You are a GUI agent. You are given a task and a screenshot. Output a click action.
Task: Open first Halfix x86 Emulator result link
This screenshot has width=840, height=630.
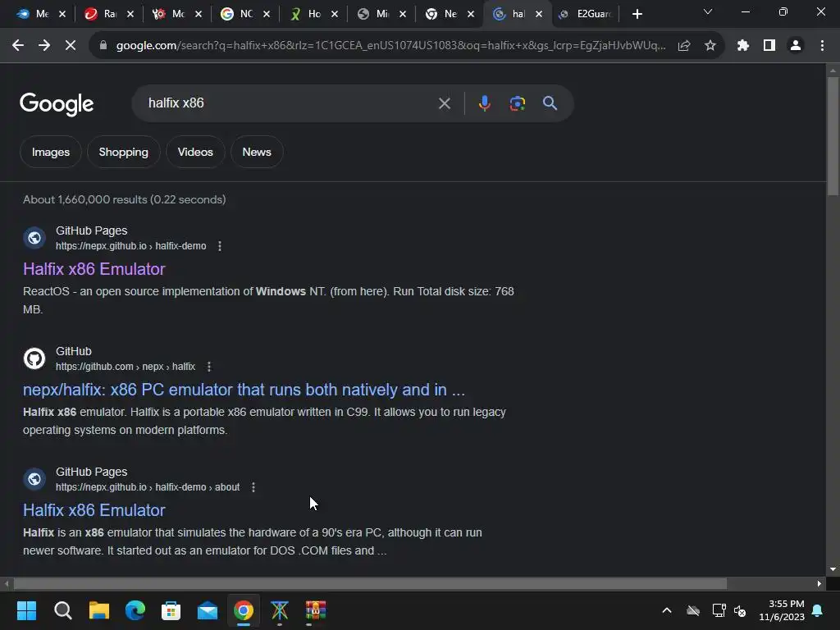click(x=94, y=269)
